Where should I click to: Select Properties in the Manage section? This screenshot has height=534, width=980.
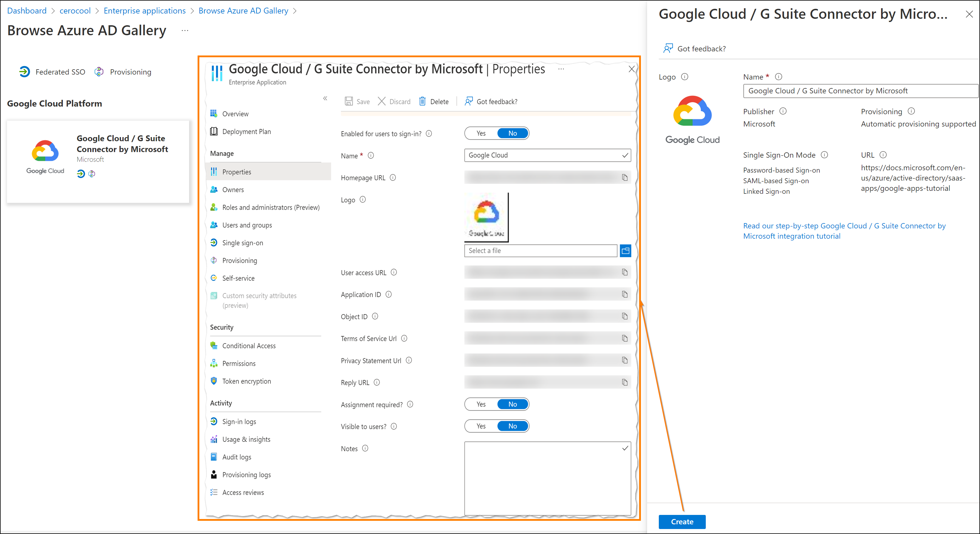click(268, 172)
